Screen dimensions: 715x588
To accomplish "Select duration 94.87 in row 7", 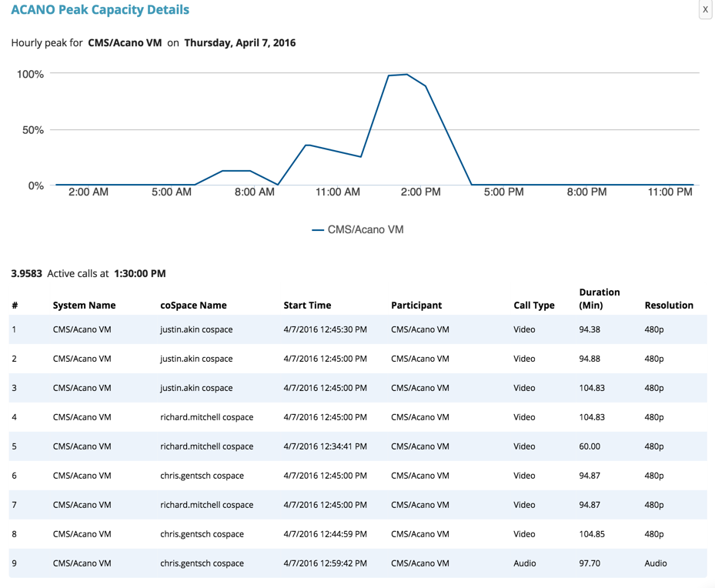I will [590, 505].
